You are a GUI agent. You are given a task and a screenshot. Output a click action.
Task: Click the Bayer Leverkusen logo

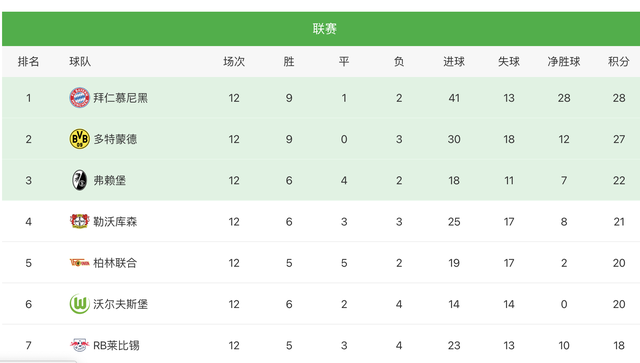pos(80,221)
